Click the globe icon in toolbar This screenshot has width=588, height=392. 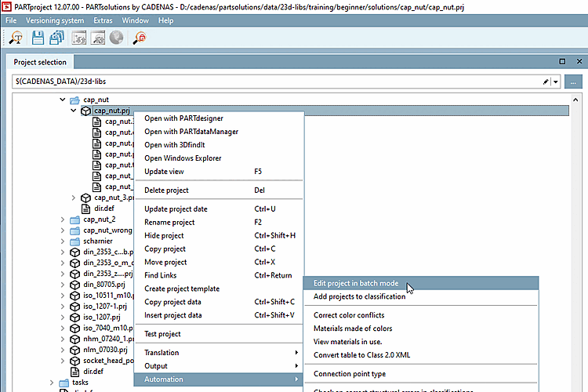pyautogui.click(x=116, y=37)
